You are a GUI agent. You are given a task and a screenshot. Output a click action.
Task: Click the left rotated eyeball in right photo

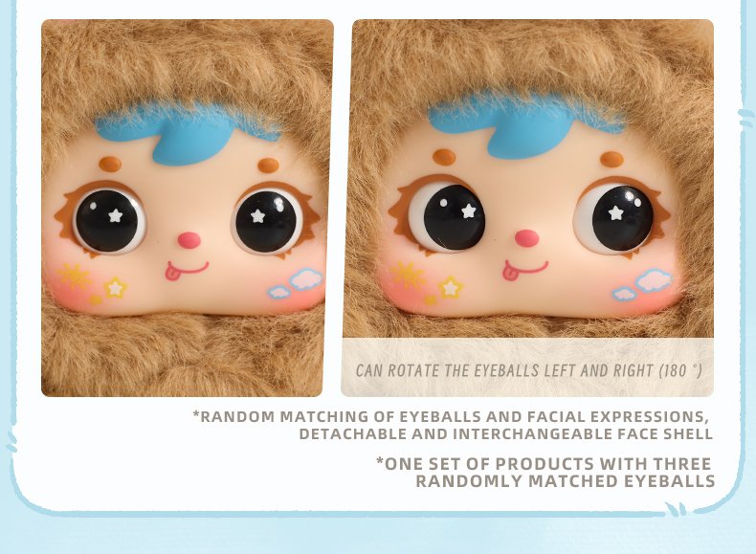[447, 217]
